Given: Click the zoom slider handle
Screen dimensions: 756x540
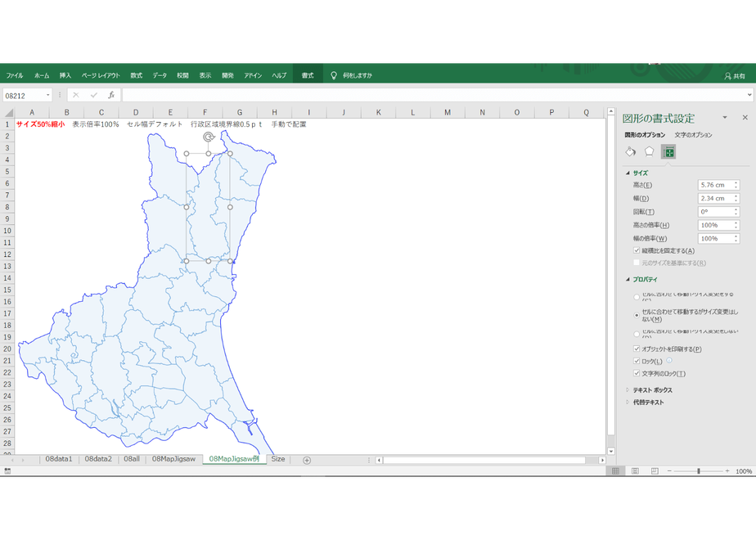Looking at the screenshot, I should 699,471.
